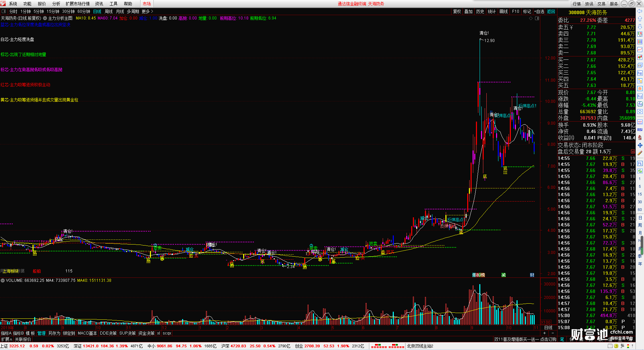644x350 pixels.
Task: Click the 另存为 button
Action: (54, 333)
